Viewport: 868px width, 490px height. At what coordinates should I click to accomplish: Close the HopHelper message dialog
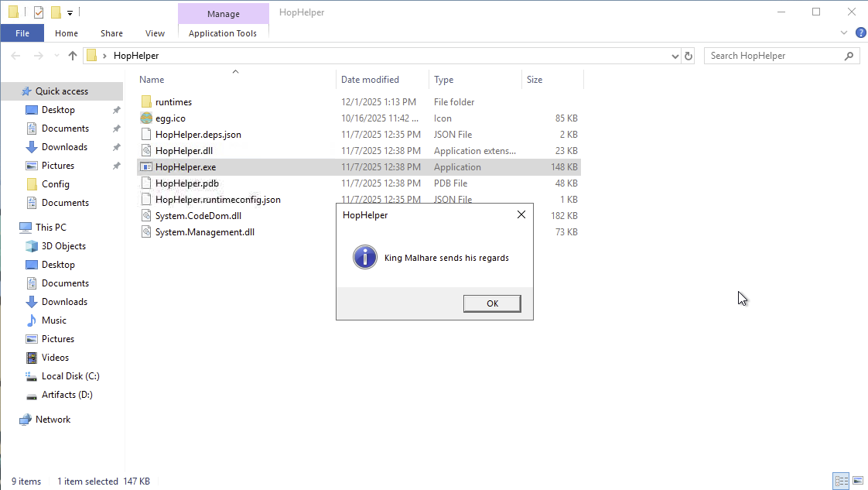coord(521,215)
